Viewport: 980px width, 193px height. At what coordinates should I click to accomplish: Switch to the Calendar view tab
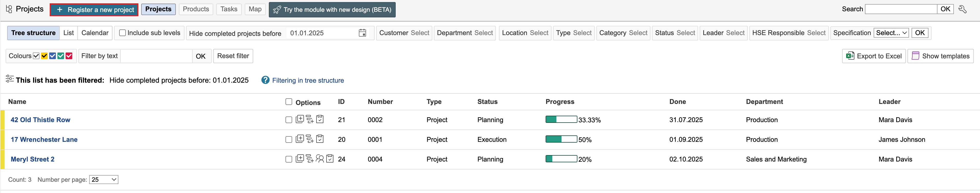[95, 33]
